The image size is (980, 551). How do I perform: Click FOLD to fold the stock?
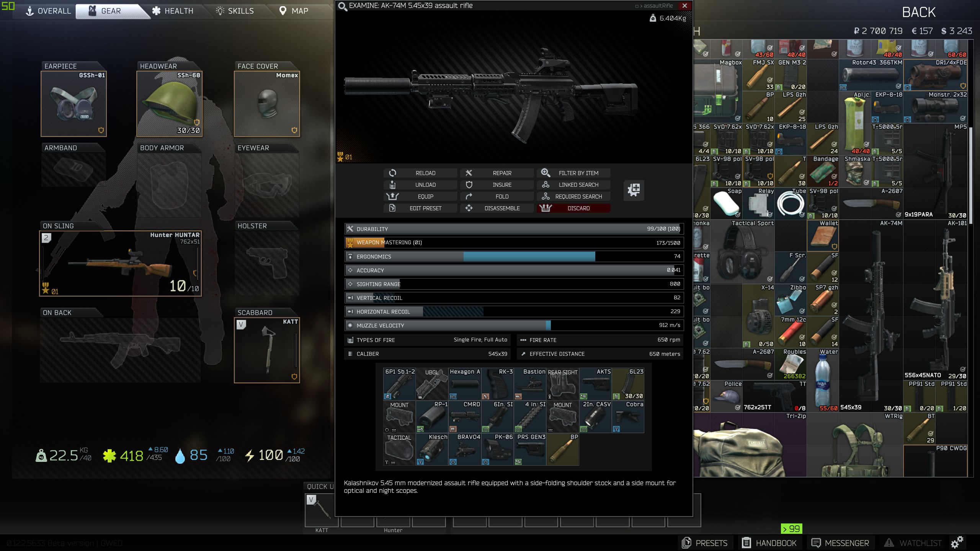click(x=497, y=197)
